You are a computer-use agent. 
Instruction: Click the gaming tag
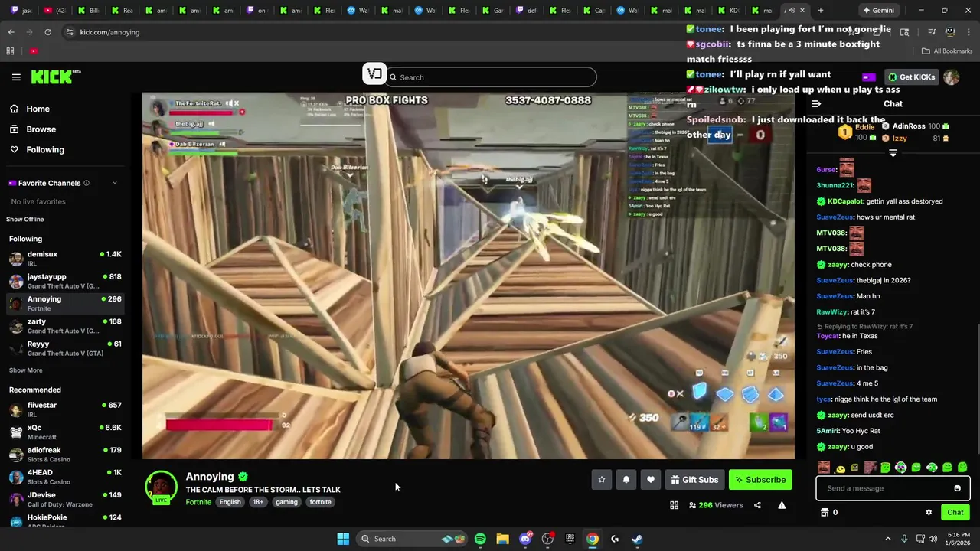[x=286, y=502]
